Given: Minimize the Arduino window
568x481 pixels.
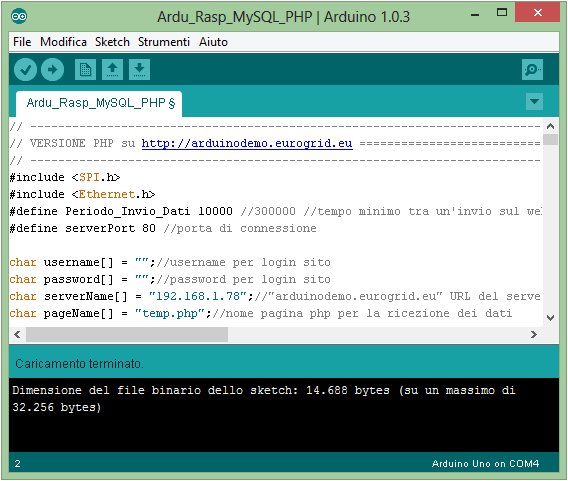Looking at the screenshot, I should [475, 15].
